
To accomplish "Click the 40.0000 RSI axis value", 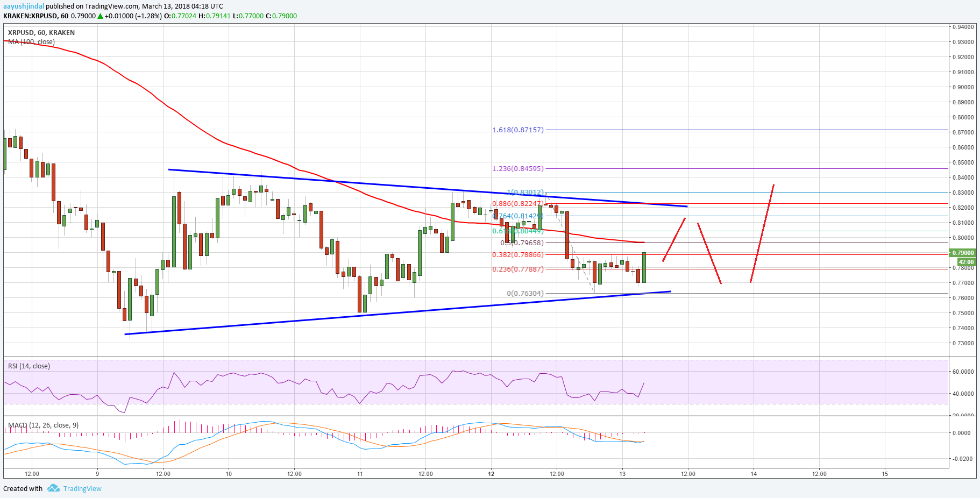I will click(x=963, y=394).
